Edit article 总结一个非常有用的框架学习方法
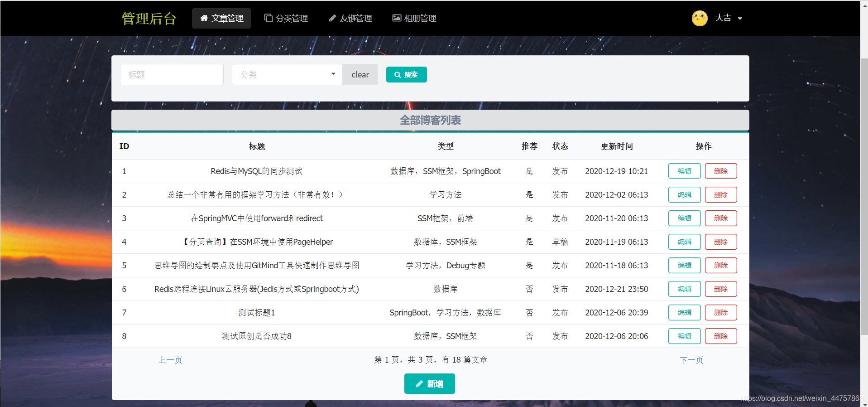The width and height of the screenshot is (868, 407). [x=684, y=194]
